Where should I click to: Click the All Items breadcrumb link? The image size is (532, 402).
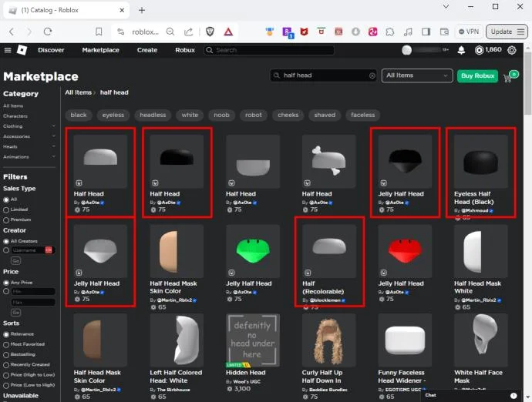coord(78,92)
